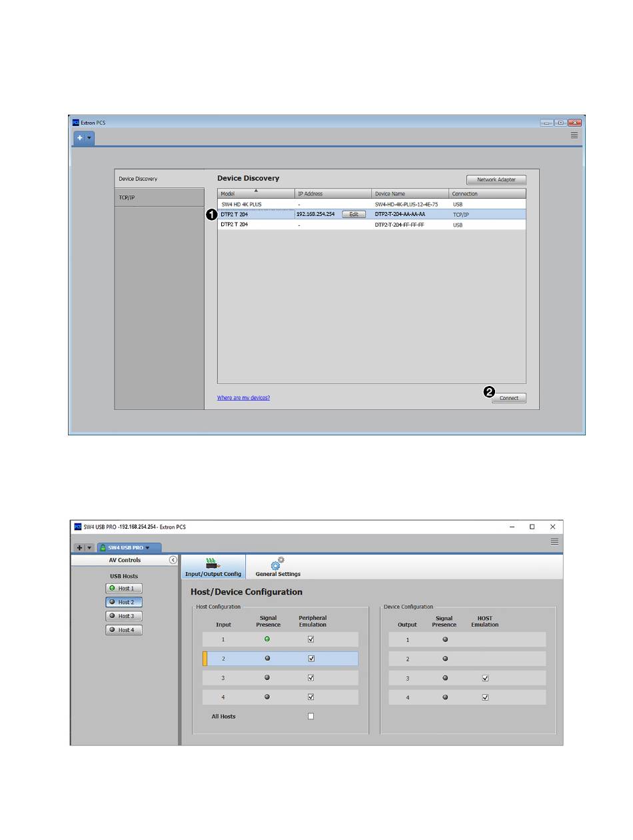Screen dimensions: 633x840
Task: Open hamburger menu in Device Discovery window
Action: (x=574, y=135)
